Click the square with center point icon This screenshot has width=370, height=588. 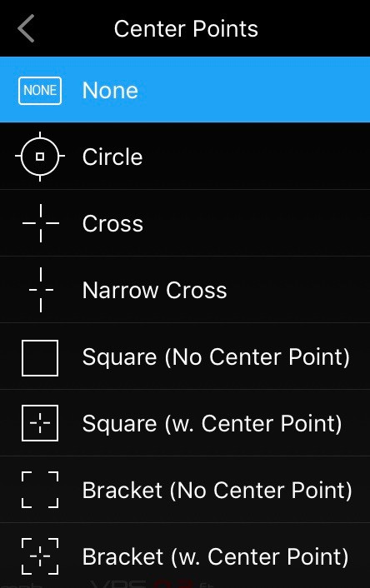(40, 423)
